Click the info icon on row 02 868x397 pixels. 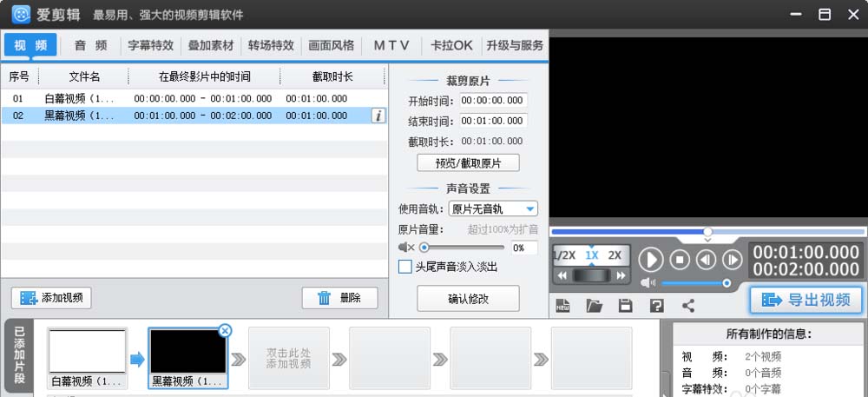pos(378,116)
